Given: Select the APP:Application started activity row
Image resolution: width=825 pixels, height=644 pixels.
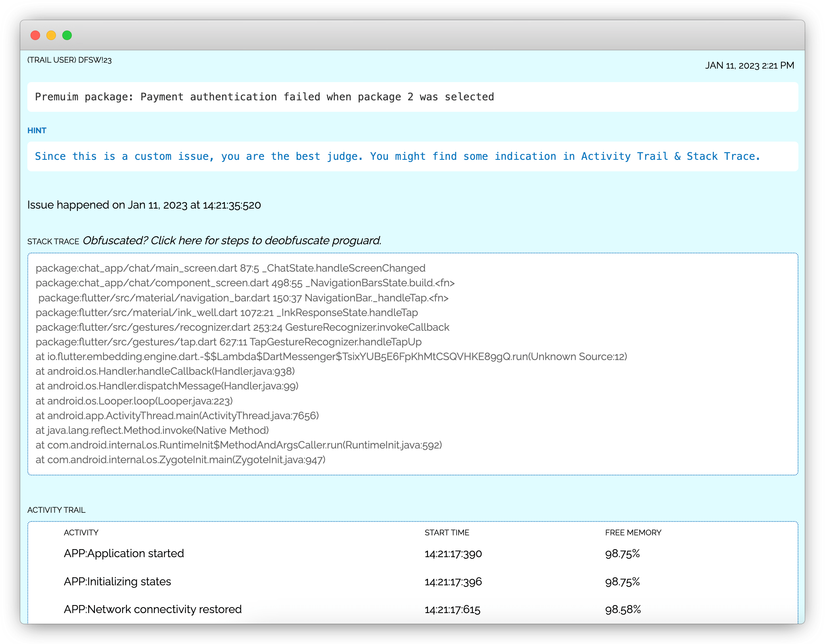Looking at the screenshot, I should pyautogui.click(x=124, y=554).
